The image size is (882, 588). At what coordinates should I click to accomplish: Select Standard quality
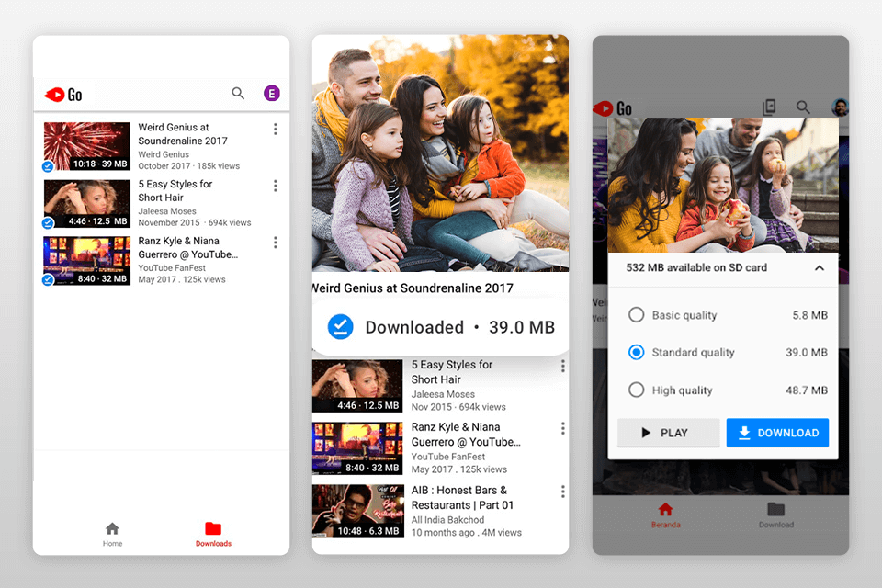coord(635,352)
